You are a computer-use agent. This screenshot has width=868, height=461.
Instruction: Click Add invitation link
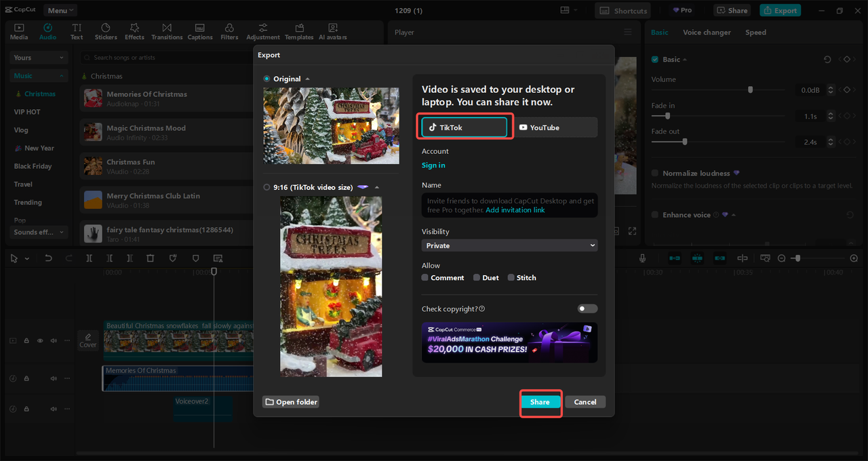[515, 210]
